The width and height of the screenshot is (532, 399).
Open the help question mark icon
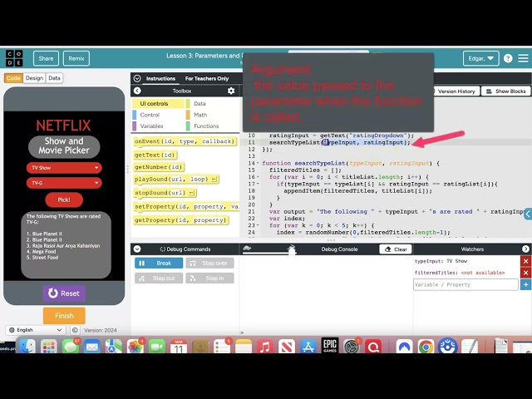pyautogui.click(x=508, y=58)
